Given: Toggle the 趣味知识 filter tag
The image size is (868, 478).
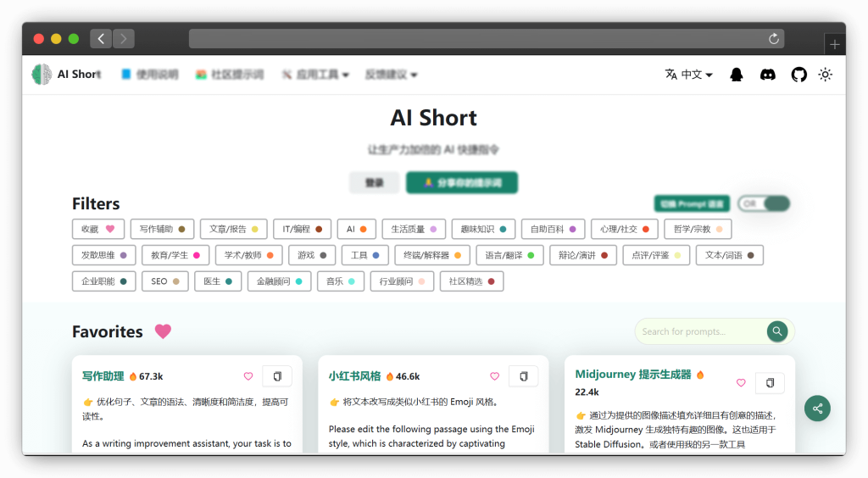Looking at the screenshot, I should pyautogui.click(x=483, y=229).
